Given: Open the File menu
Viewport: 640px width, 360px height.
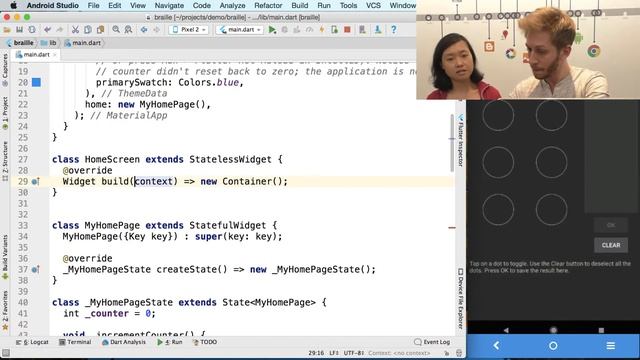Looking at the screenshot, I should click(x=93, y=5).
